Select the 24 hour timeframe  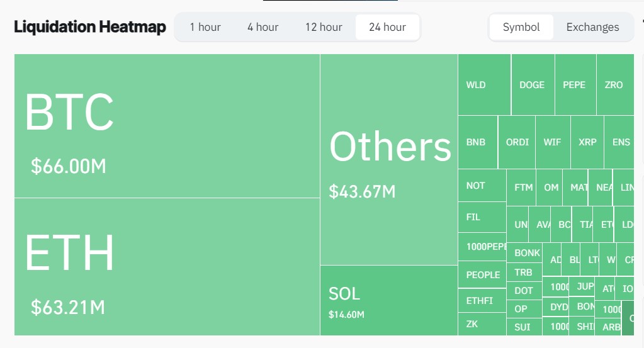[x=387, y=27]
